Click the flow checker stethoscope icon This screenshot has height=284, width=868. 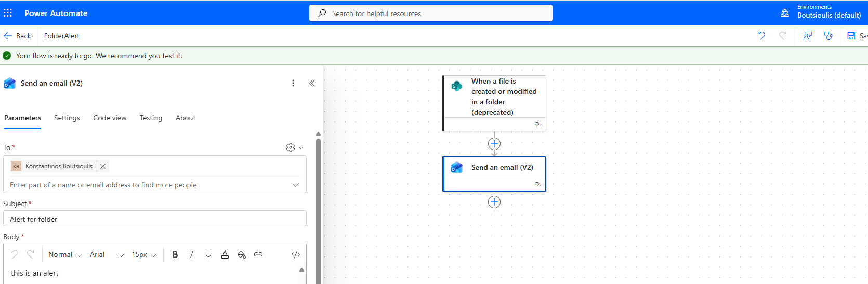[x=828, y=36]
